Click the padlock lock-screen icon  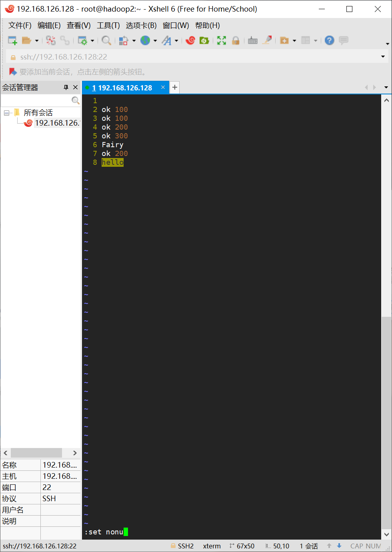(236, 40)
